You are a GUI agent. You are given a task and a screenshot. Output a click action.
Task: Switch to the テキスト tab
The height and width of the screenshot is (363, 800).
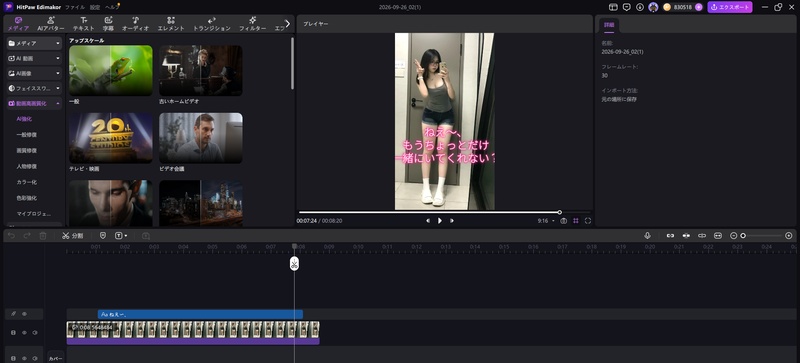click(x=84, y=24)
